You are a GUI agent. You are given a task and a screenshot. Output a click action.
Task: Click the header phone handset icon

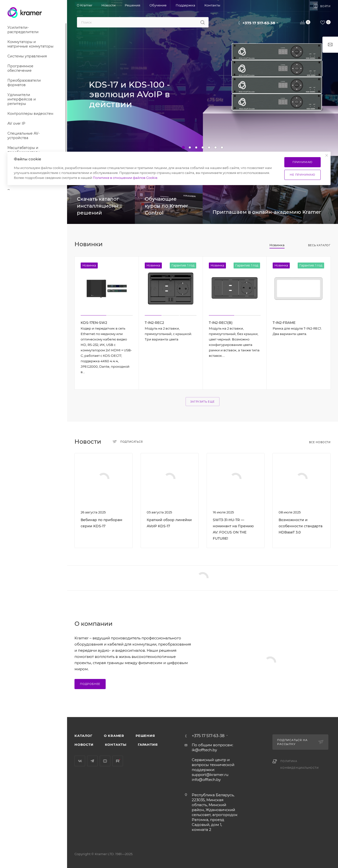pos(239,23)
